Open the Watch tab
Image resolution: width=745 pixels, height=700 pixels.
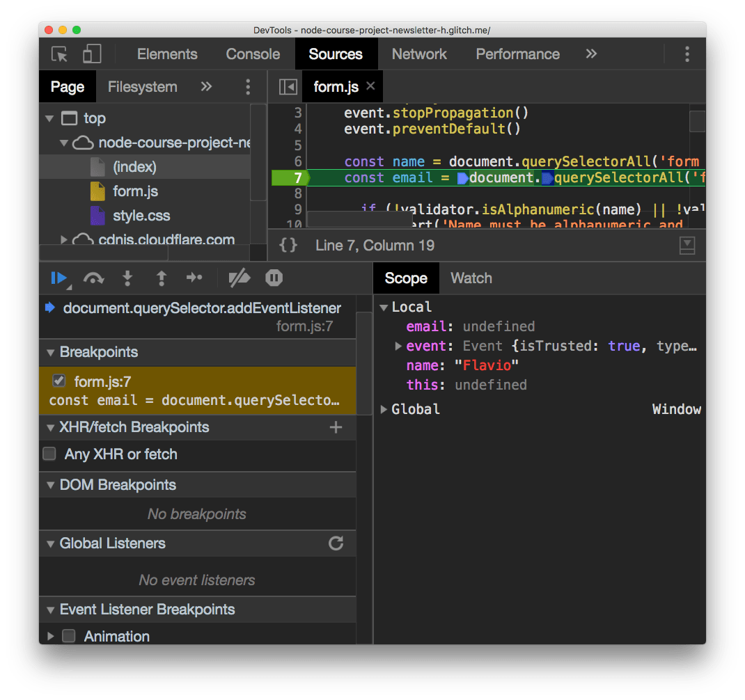(471, 278)
